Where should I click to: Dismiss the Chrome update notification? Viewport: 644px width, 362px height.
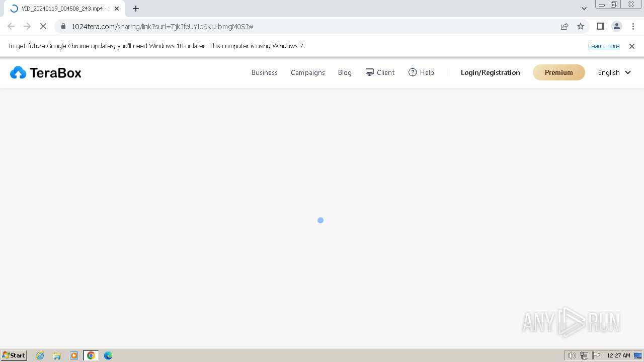coord(632,46)
